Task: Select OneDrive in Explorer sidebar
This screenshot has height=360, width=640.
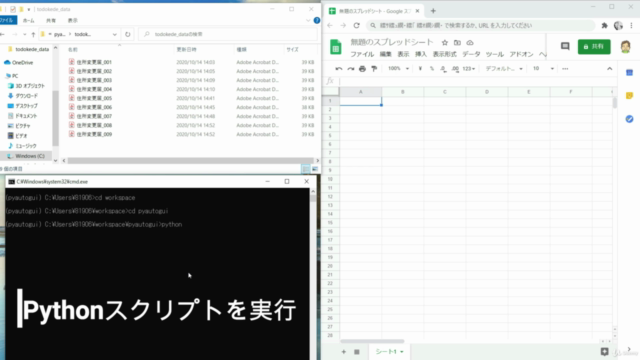Action: [x=22, y=62]
